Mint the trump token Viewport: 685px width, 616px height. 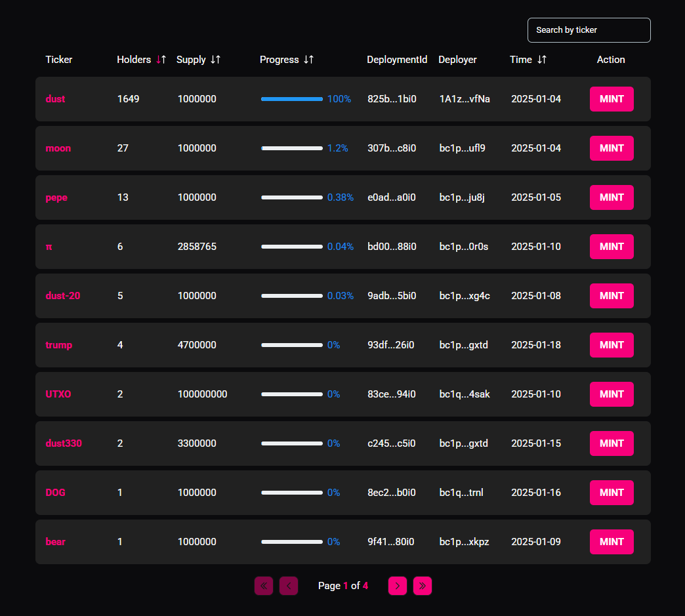coord(612,345)
